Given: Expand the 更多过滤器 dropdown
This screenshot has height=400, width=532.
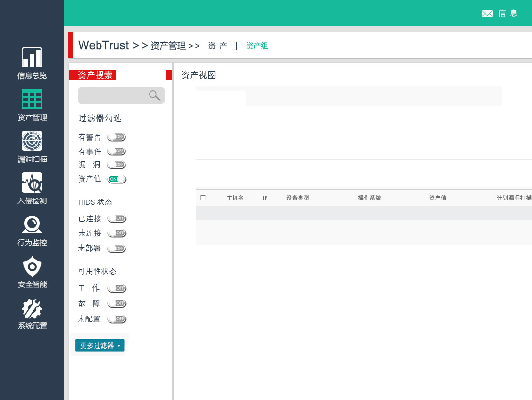Looking at the screenshot, I should [100, 345].
